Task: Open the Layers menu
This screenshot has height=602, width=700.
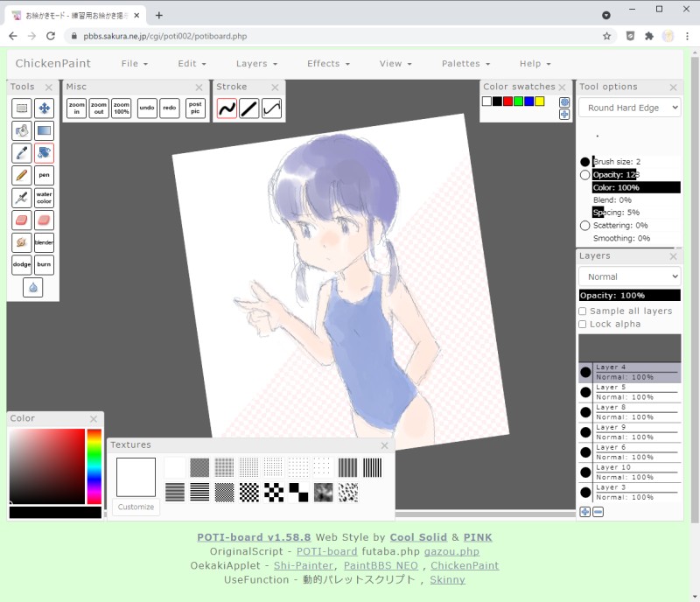Action: pyautogui.click(x=256, y=64)
